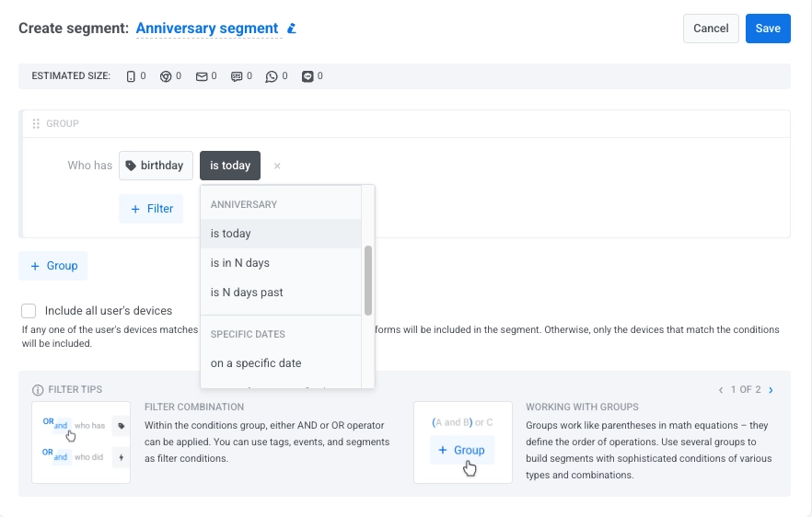Screen dimensions: 812x517
Task: Click the lightning event icon in filter combination thumbnail
Action: click(x=122, y=457)
